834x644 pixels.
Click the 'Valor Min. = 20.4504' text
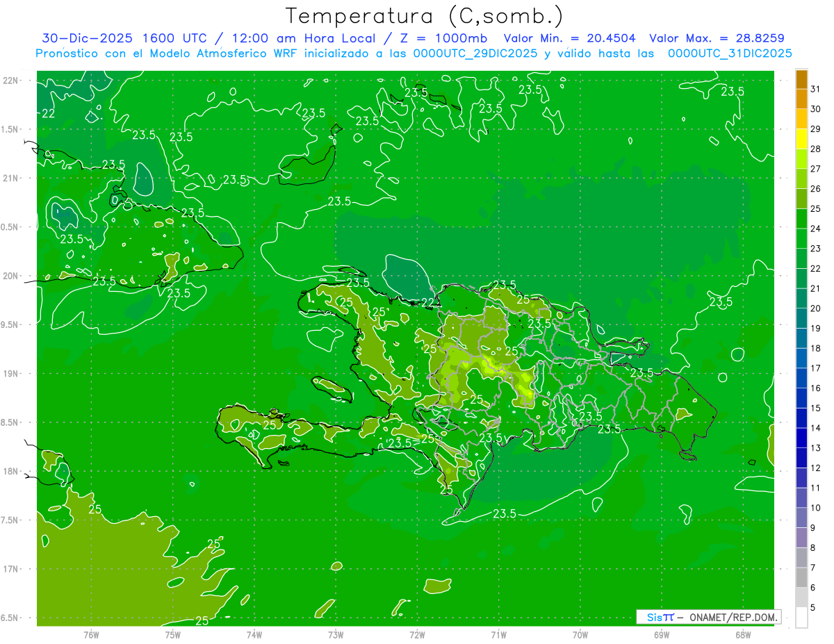tap(569, 38)
